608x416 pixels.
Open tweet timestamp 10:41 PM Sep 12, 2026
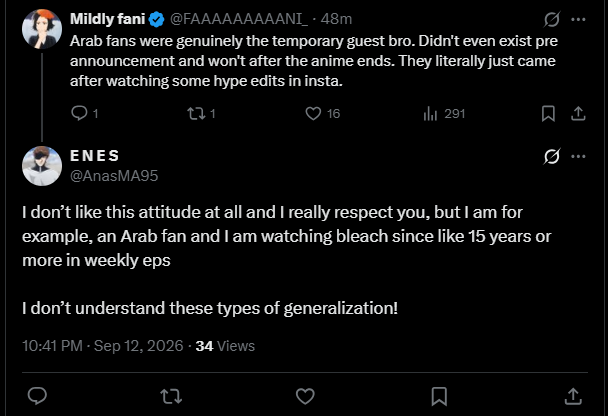pos(103,345)
